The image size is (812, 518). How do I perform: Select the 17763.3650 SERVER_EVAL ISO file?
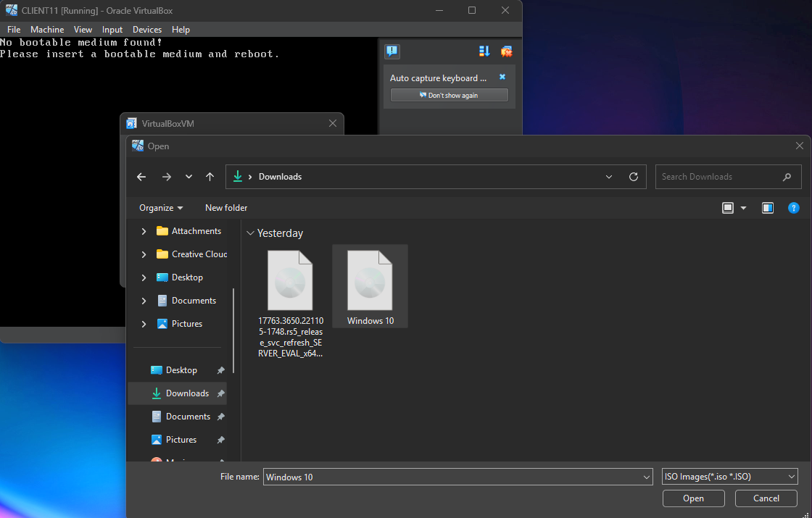point(290,304)
